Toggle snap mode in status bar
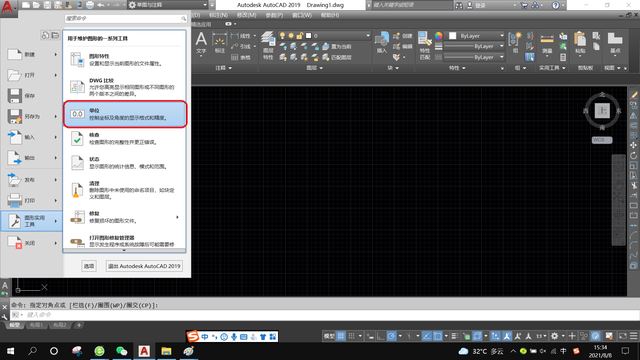The image size is (640, 360). coord(351,336)
